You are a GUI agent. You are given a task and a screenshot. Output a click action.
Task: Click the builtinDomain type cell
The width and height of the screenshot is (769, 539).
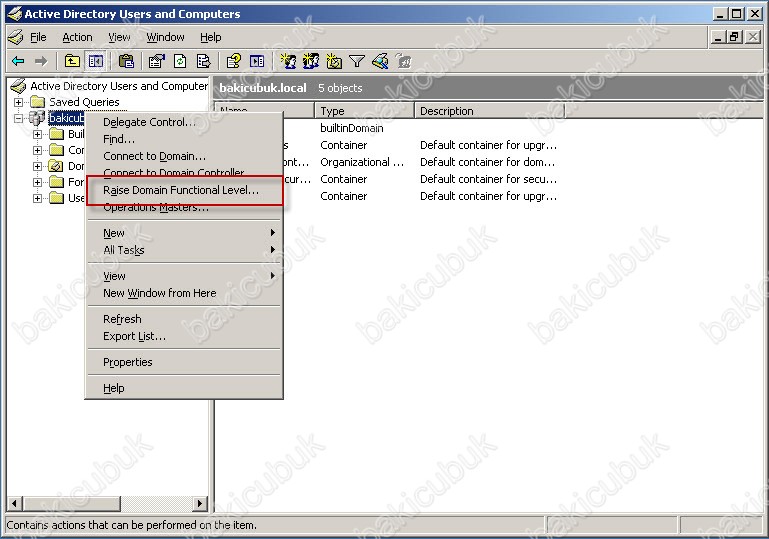(352, 128)
